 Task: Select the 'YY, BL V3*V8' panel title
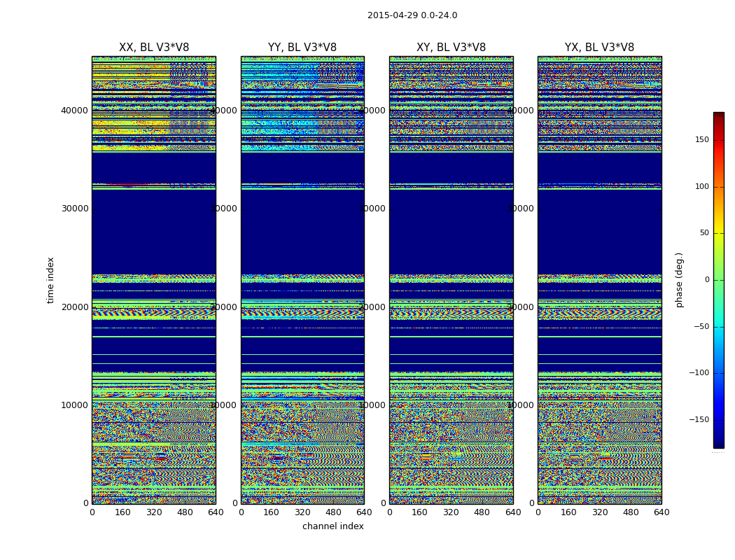pos(302,48)
